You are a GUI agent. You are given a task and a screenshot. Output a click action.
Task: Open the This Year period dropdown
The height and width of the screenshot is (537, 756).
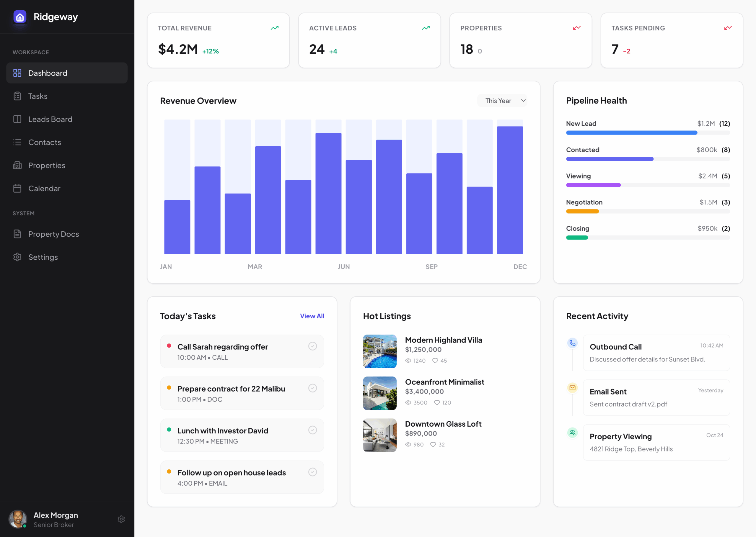click(502, 101)
